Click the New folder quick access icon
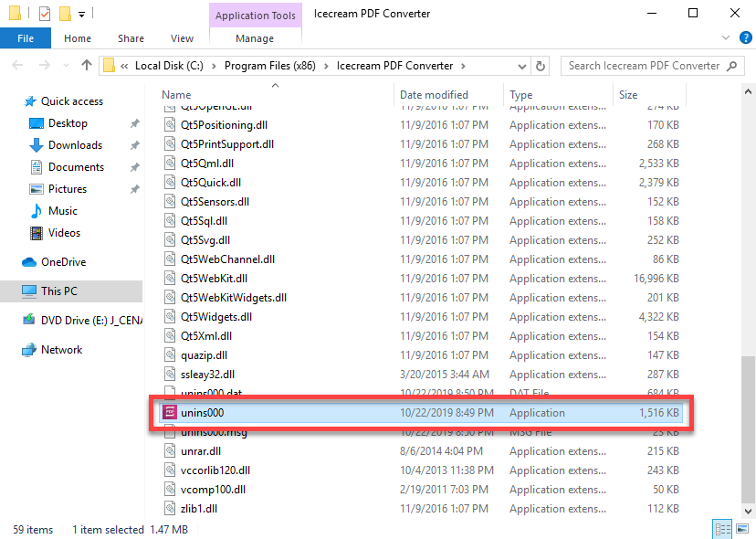 click(x=65, y=14)
